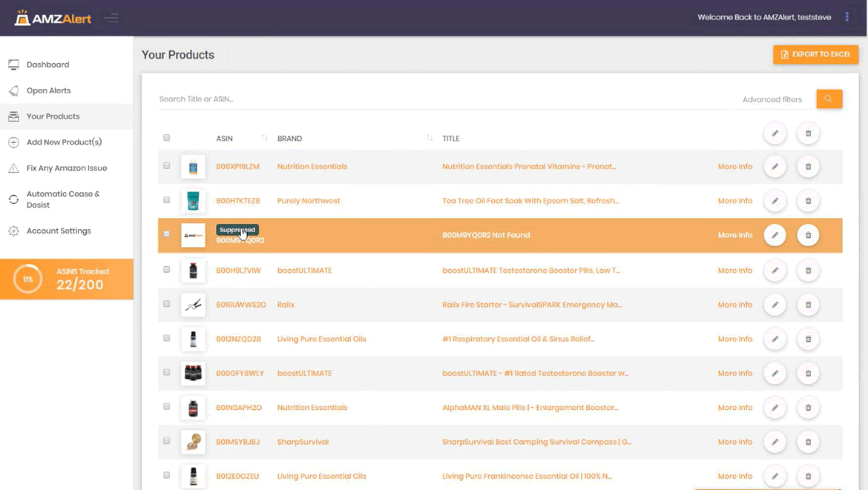Check the box for B00GFY8WLY
This screenshot has width=868, height=490.
(167, 373)
